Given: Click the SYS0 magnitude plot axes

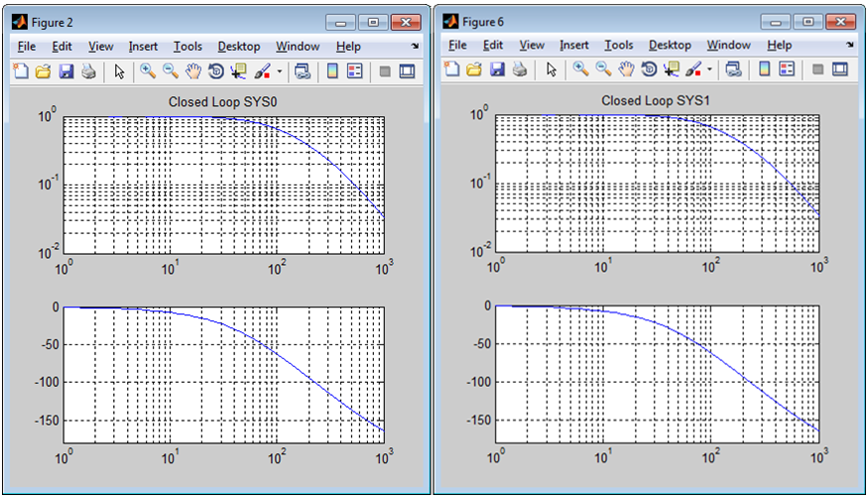Looking at the screenshot, I should pyautogui.click(x=223, y=185).
